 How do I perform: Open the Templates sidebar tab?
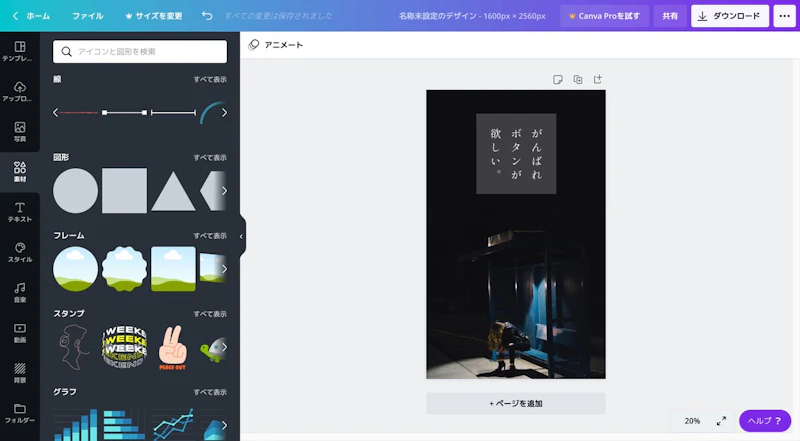(x=19, y=52)
